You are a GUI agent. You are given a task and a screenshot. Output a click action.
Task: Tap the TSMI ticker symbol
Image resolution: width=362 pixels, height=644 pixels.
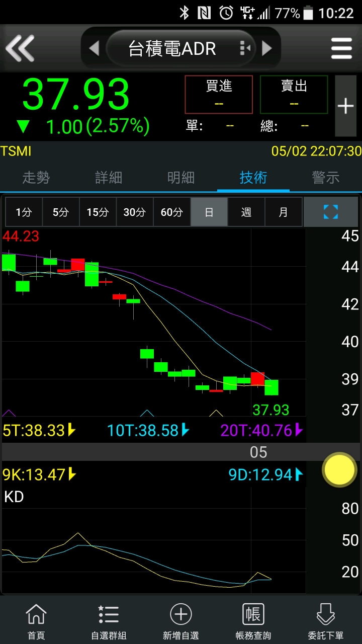pos(16,151)
